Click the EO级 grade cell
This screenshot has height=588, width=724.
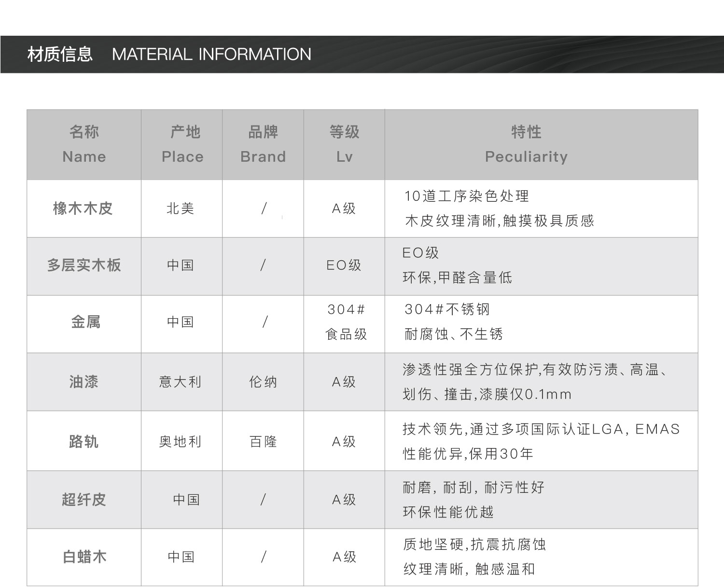(344, 266)
